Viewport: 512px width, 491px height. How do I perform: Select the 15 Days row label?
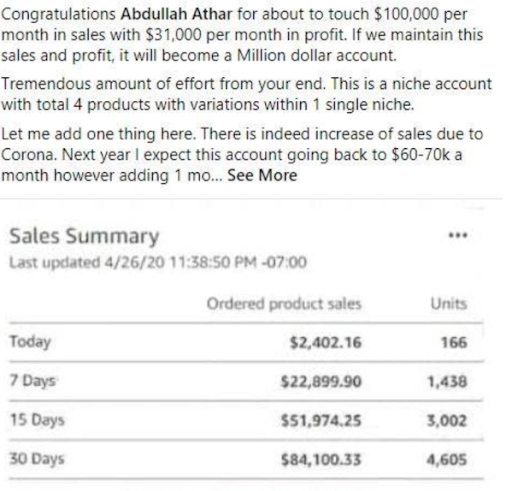(x=37, y=420)
